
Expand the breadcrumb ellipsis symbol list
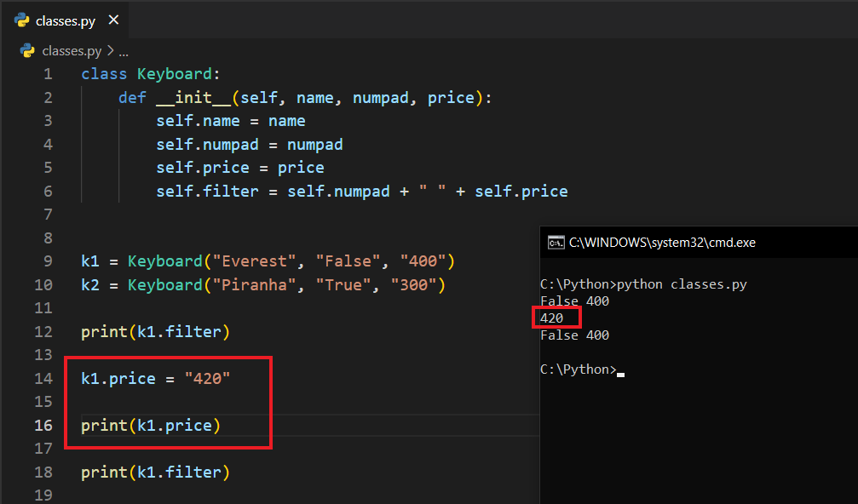coord(124,51)
